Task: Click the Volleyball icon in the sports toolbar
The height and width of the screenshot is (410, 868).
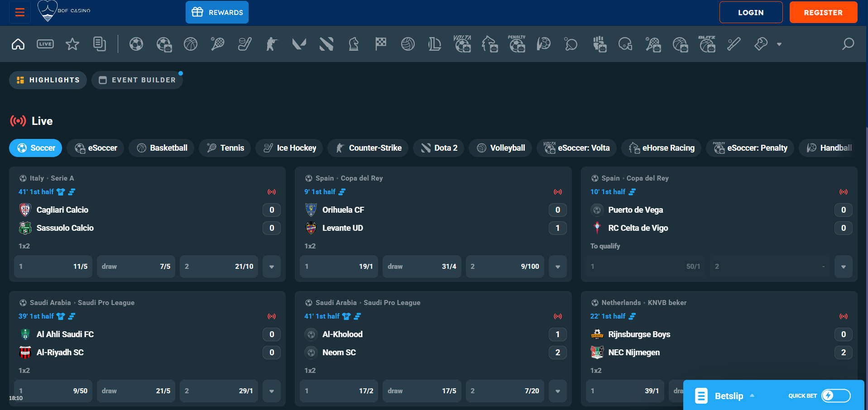Action: click(408, 44)
